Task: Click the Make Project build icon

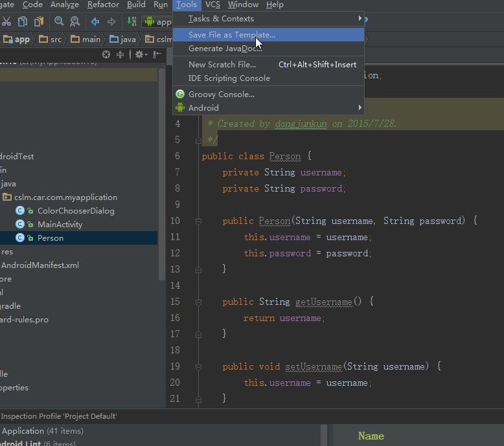Action: [132, 21]
